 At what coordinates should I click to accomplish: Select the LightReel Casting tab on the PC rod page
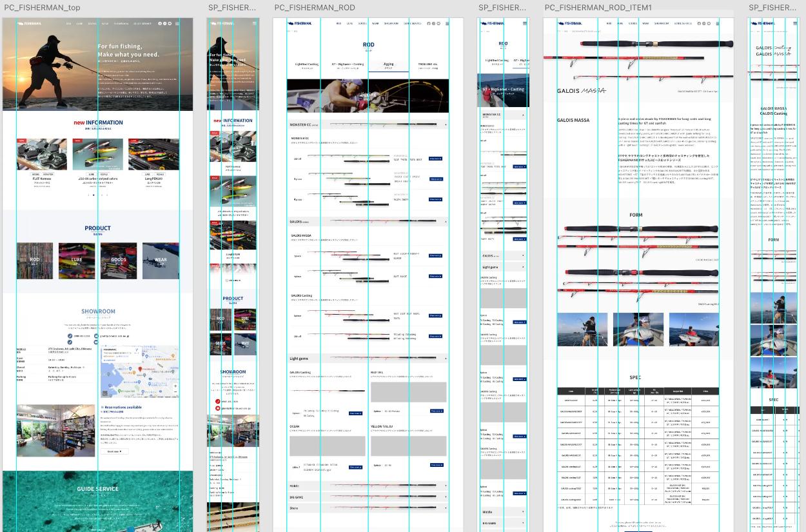[x=307, y=65]
